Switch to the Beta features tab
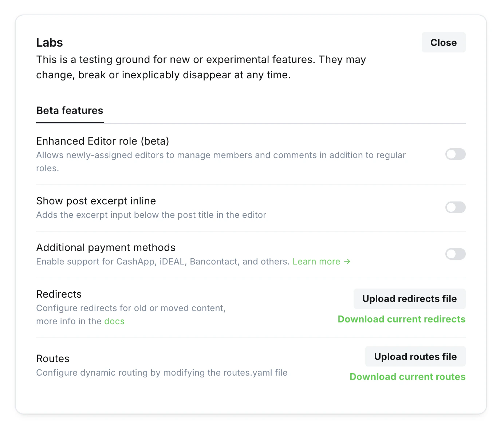504x435 pixels. coord(70,111)
